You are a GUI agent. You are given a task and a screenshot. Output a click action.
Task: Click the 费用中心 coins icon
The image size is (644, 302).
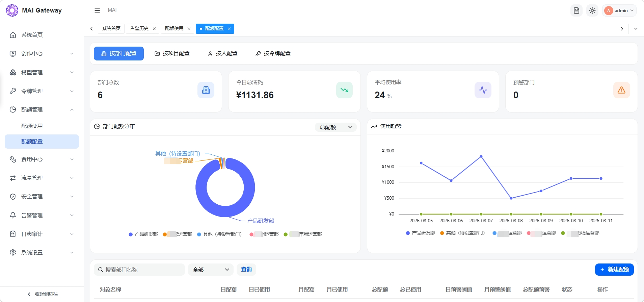(x=13, y=159)
